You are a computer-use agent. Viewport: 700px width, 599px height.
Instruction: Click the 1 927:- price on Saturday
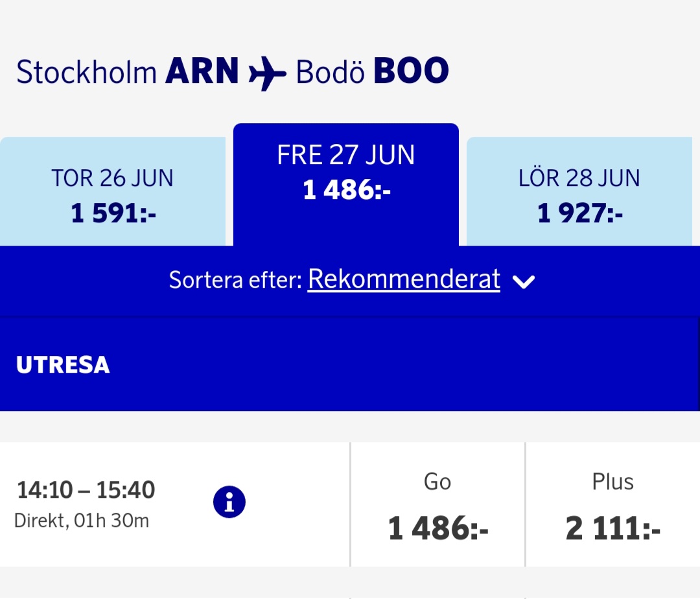point(580,213)
